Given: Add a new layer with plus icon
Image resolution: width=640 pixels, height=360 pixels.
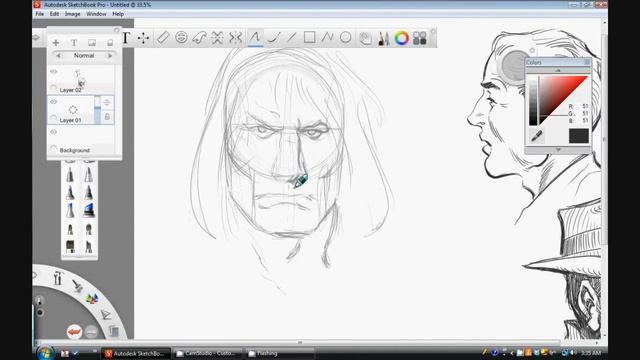Looking at the screenshot, I should [56, 42].
